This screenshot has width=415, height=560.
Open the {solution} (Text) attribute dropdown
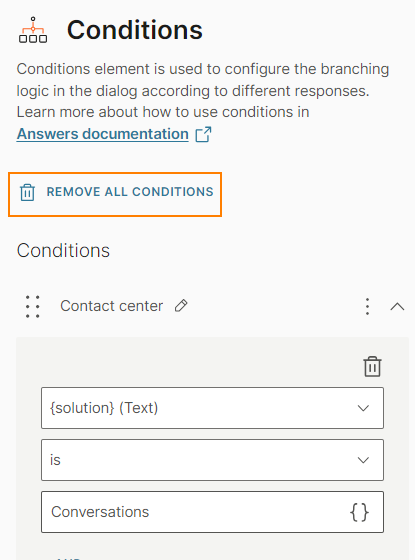212,408
